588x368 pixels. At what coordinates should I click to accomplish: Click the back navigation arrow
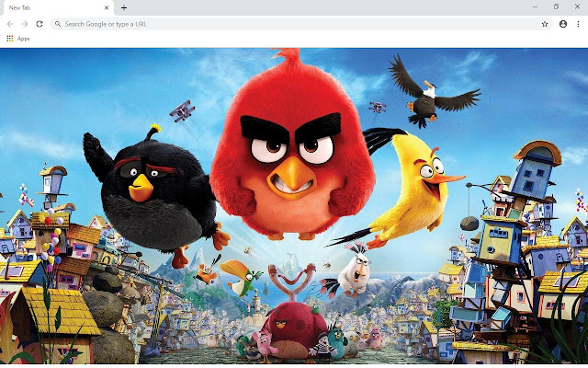[10, 24]
